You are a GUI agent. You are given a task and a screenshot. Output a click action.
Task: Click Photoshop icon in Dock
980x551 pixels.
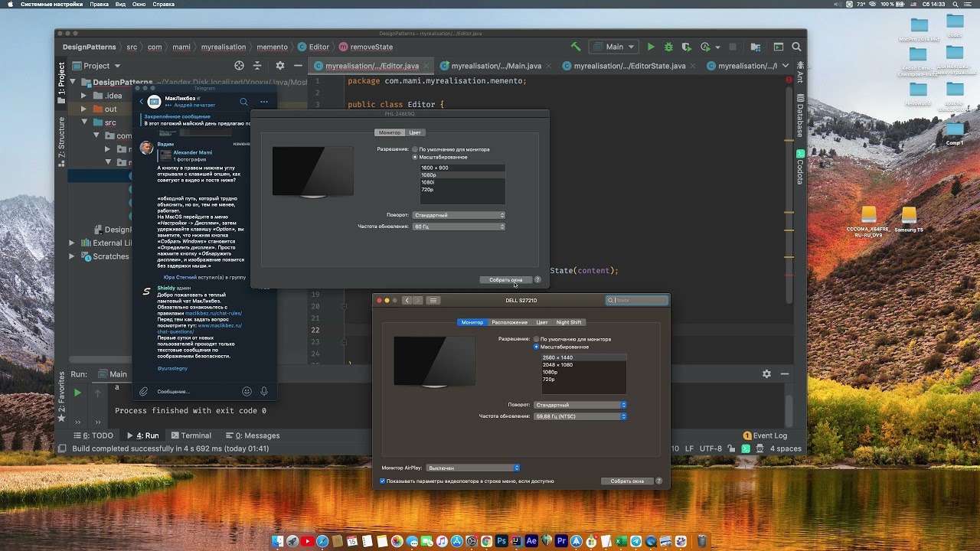[x=501, y=541]
